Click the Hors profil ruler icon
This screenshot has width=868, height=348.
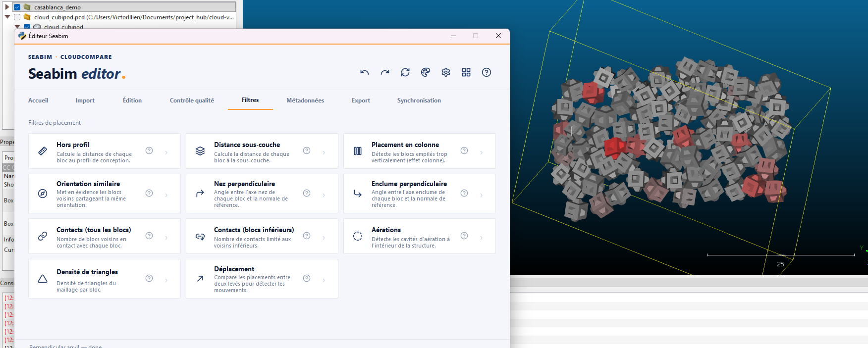coord(43,151)
